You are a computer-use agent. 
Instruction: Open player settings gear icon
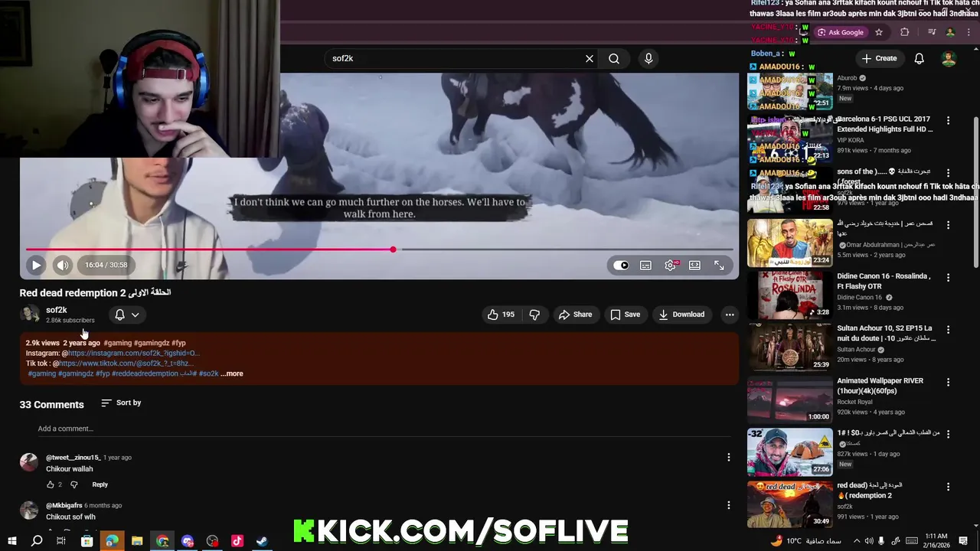coord(671,266)
